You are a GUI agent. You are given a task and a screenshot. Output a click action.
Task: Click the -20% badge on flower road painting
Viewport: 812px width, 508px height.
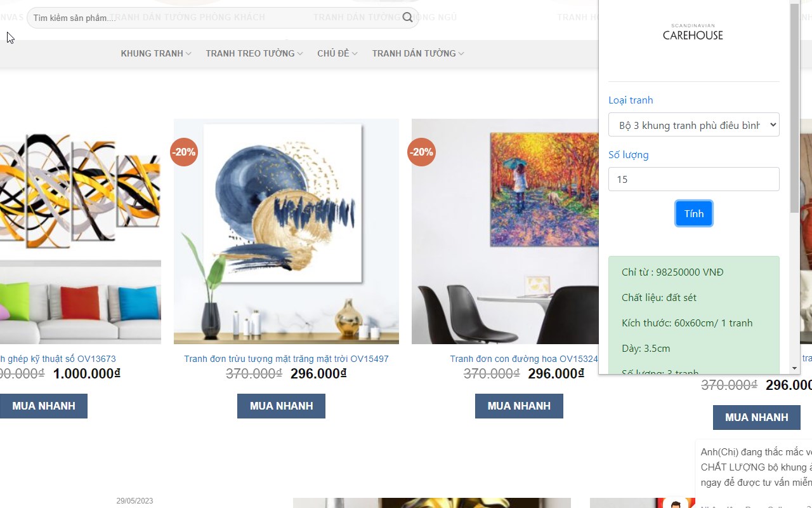421,152
